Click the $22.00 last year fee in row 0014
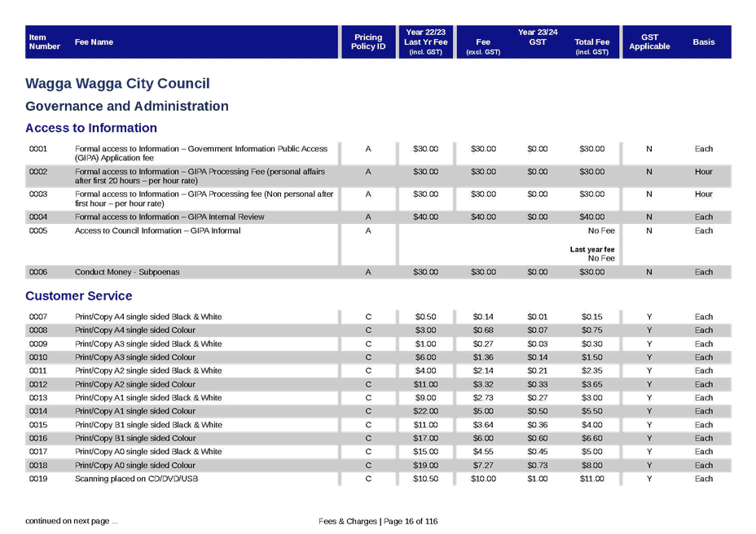 (425, 411)
